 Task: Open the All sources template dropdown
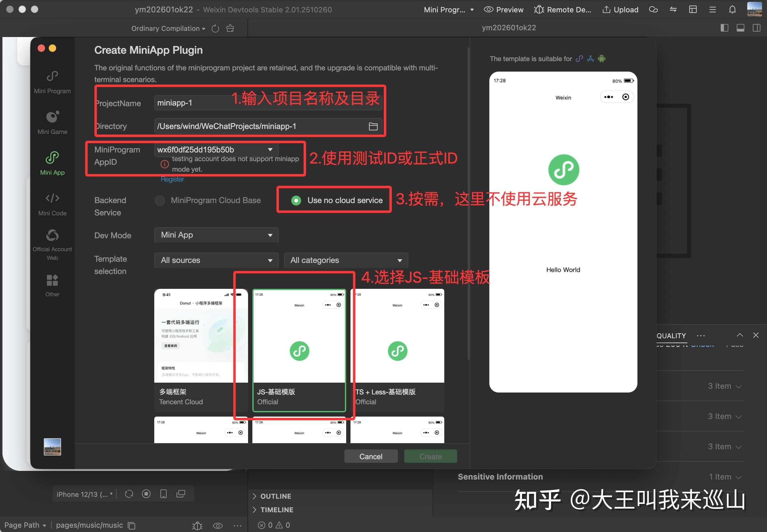tap(216, 260)
